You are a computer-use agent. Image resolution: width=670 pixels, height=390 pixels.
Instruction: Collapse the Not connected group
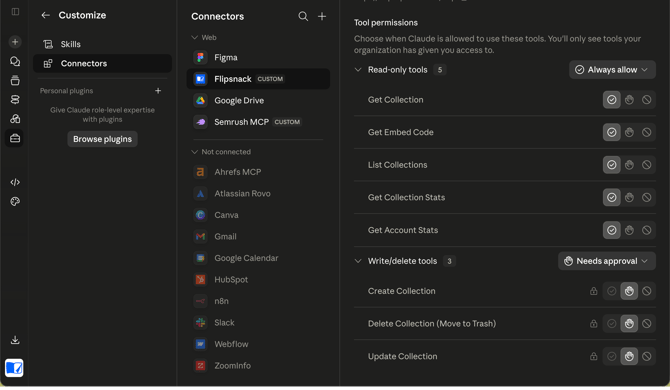click(x=194, y=152)
